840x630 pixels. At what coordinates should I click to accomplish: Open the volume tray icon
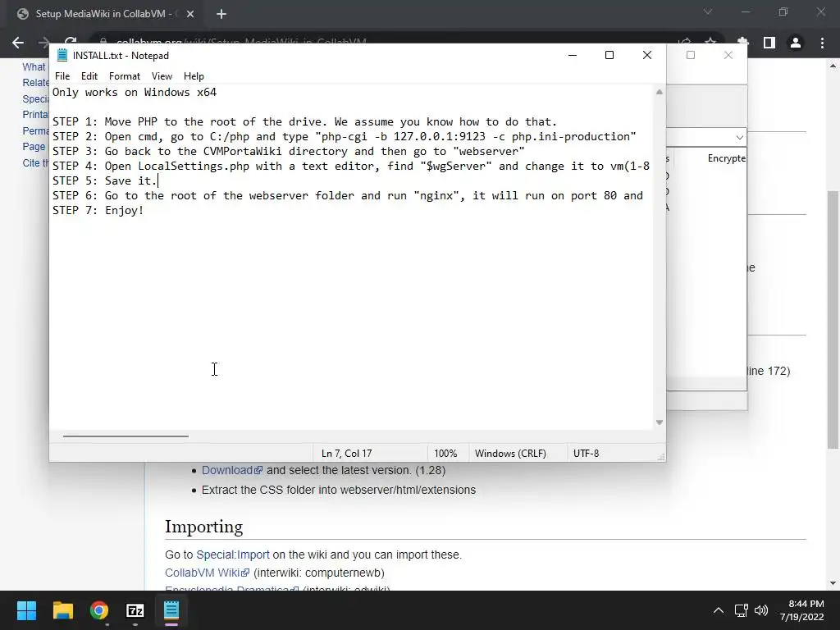click(x=760, y=610)
